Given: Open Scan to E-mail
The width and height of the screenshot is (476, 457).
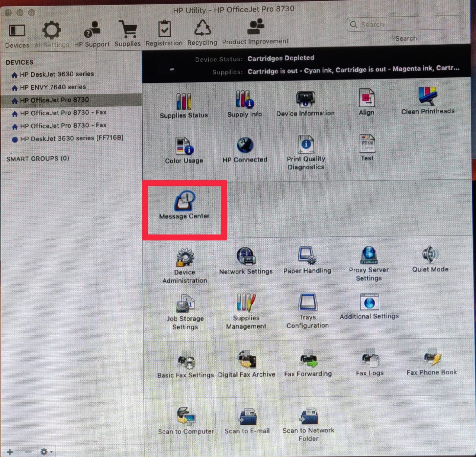Looking at the screenshot, I should (x=247, y=421).
